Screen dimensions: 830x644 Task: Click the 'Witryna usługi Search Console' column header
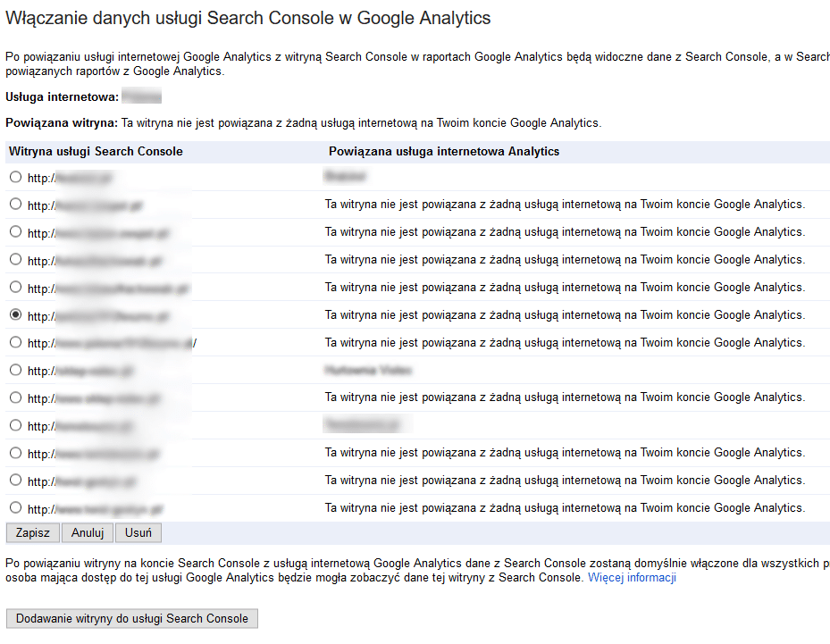click(x=96, y=151)
